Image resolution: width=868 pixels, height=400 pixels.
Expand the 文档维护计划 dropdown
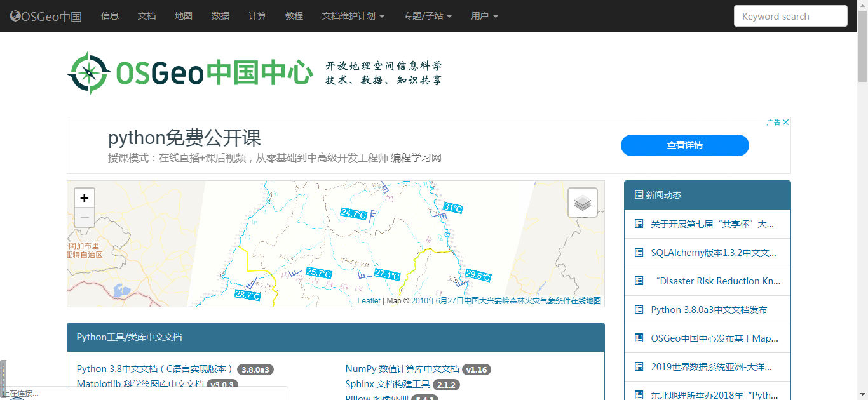click(x=353, y=16)
